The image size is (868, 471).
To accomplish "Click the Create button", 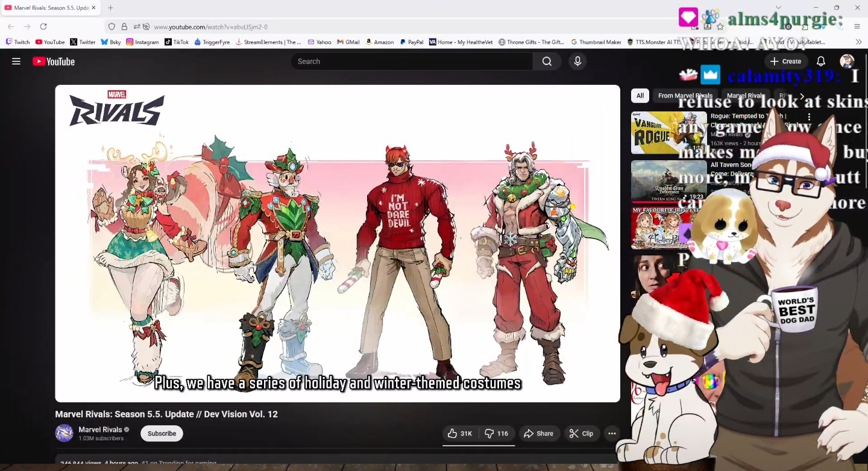I will 786,61.
